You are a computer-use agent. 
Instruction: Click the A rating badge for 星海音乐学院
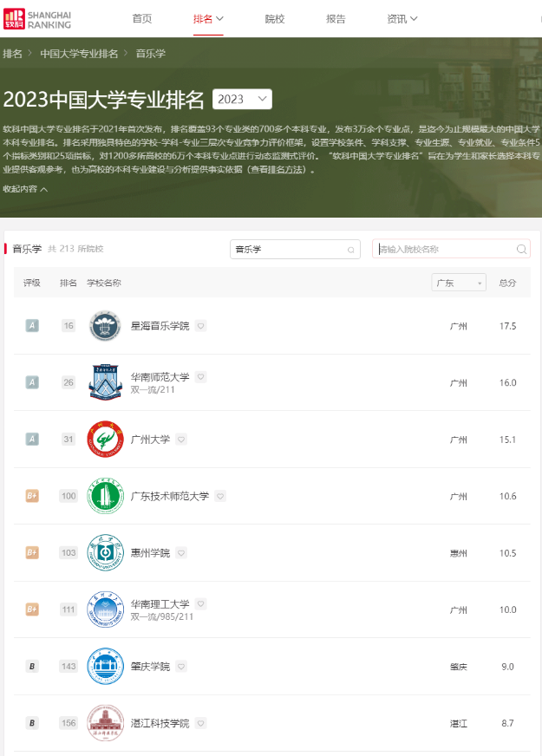(32, 325)
